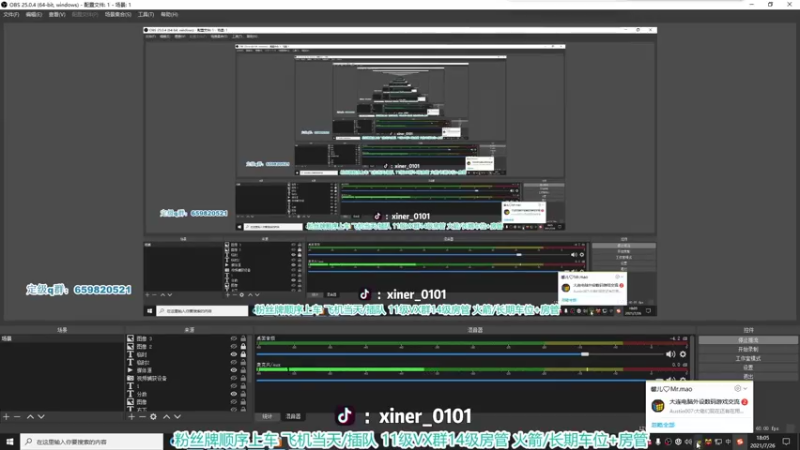Click 停止推流 stop streaming button
This screenshot has height=450, width=800.
pyautogui.click(x=748, y=340)
